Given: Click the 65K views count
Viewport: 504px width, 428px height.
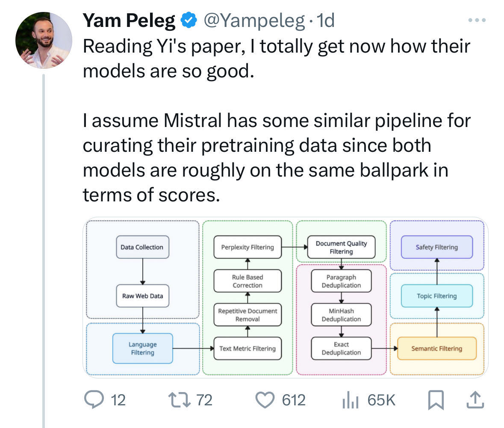Looking at the screenshot, I should coord(381,400).
